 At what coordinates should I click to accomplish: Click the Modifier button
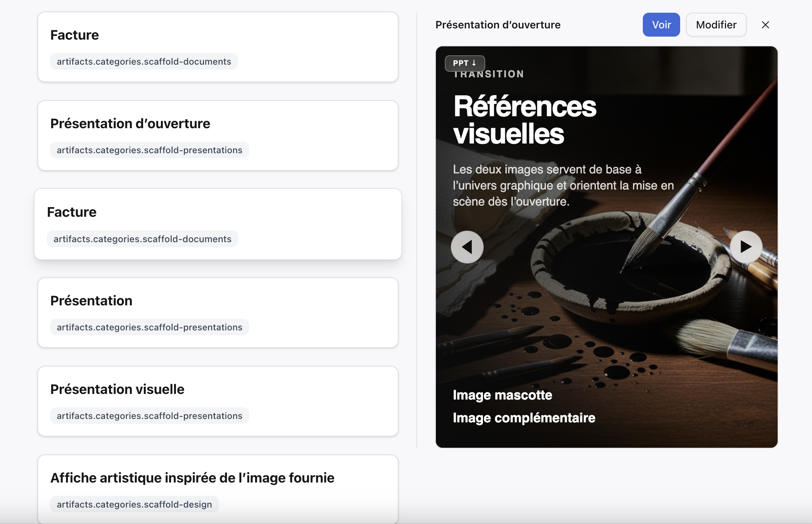point(716,25)
